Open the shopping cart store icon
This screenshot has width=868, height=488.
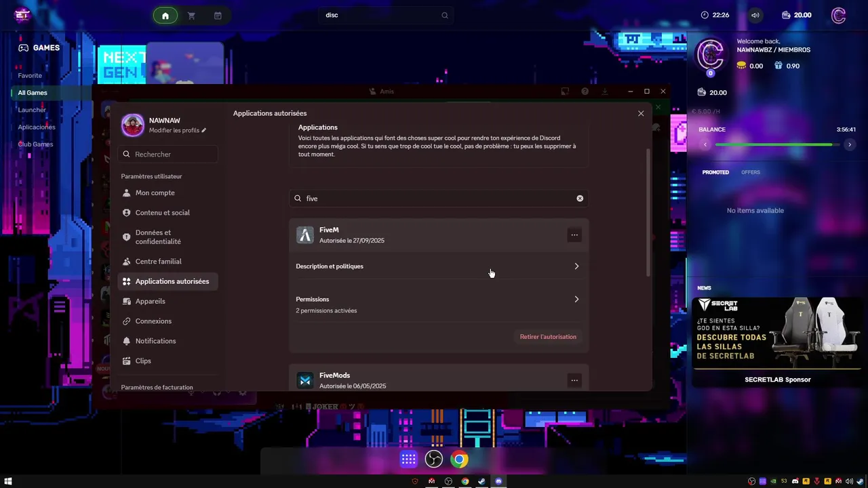(x=191, y=16)
